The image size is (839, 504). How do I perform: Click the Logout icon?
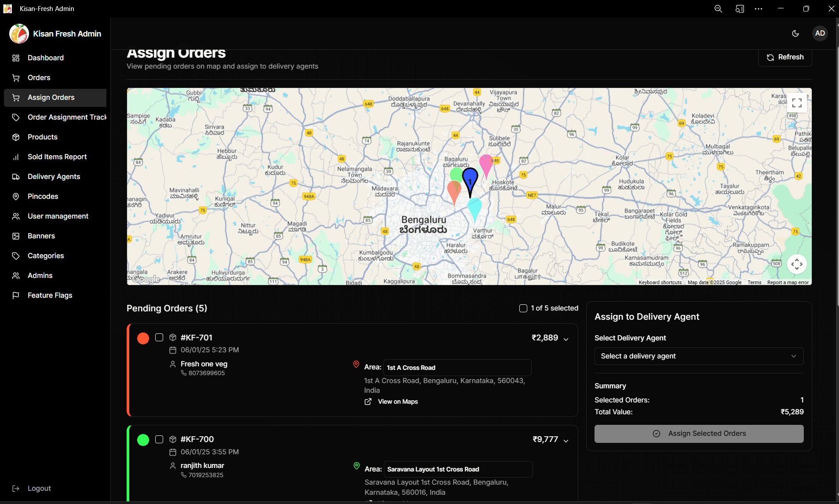[x=16, y=489]
